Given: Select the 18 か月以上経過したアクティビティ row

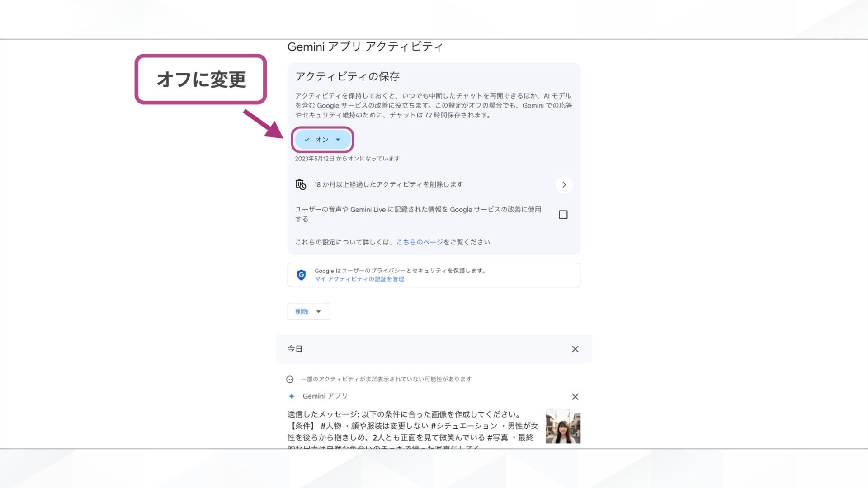Looking at the screenshot, I should click(x=388, y=184).
